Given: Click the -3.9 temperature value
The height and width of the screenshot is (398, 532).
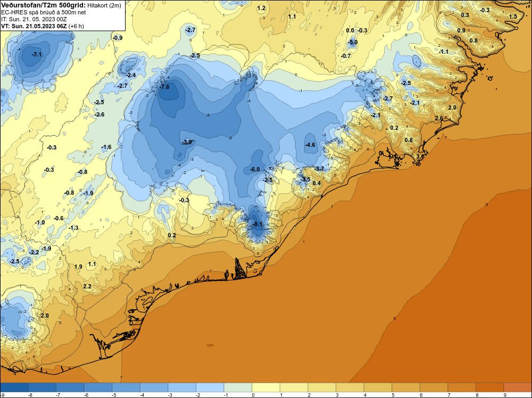Looking at the screenshot, I should click(x=187, y=142).
